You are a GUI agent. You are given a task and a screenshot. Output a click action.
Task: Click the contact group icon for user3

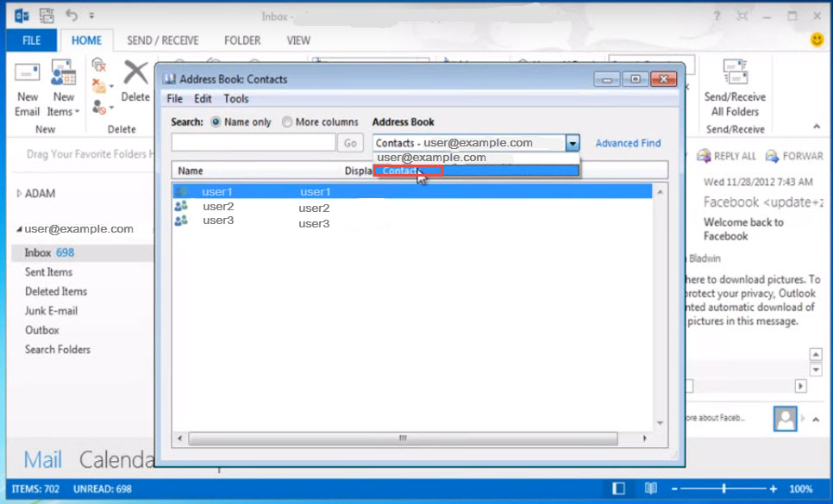(x=181, y=221)
